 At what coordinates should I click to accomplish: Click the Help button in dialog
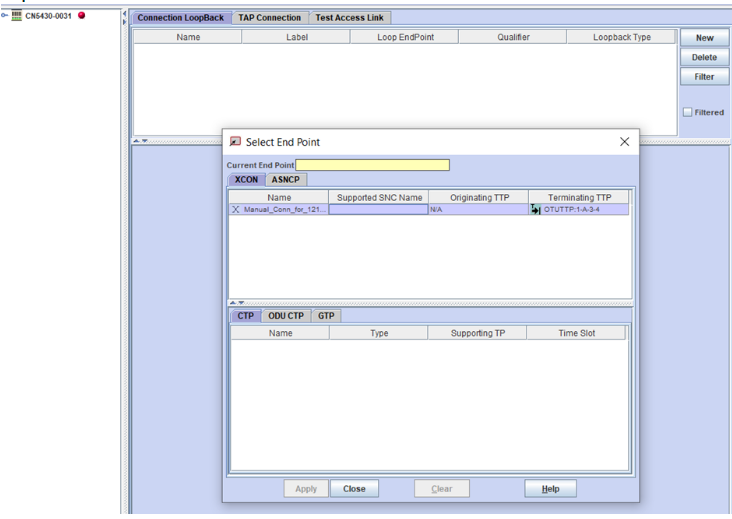(x=550, y=489)
